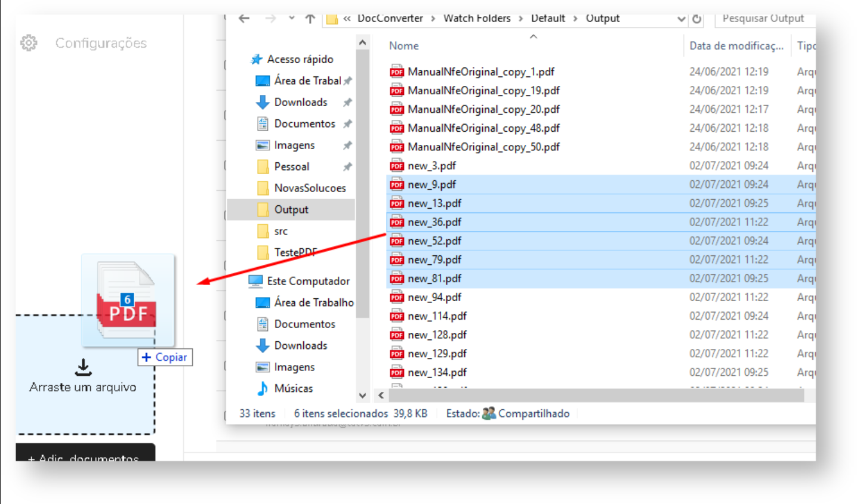Open the NovasSolucoes folder
The image size is (857, 504).
301,188
